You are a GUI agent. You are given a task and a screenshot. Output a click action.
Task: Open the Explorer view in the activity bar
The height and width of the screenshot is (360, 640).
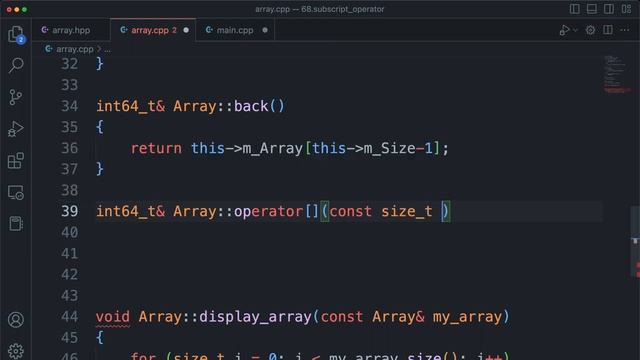[16, 33]
